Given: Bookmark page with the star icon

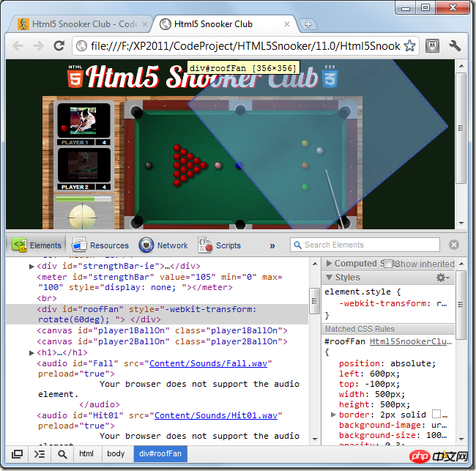Looking at the screenshot, I should (409, 46).
